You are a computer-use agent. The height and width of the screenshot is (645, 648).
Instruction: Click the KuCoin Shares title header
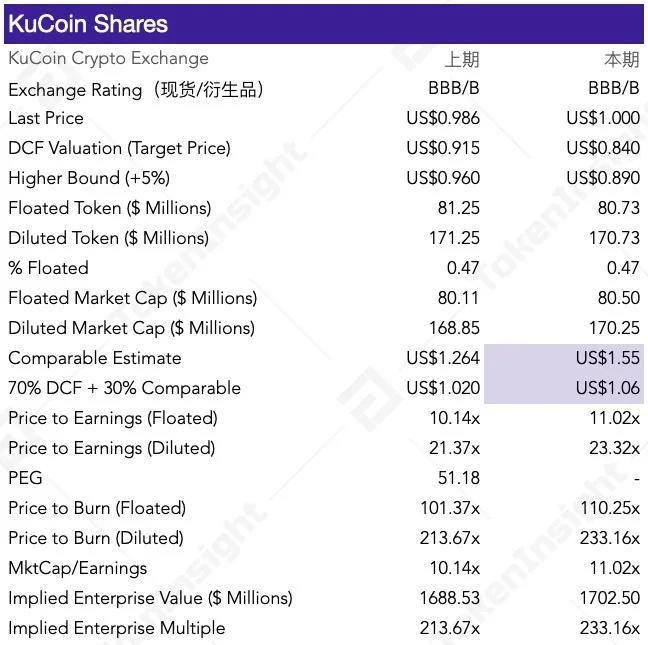click(88, 23)
